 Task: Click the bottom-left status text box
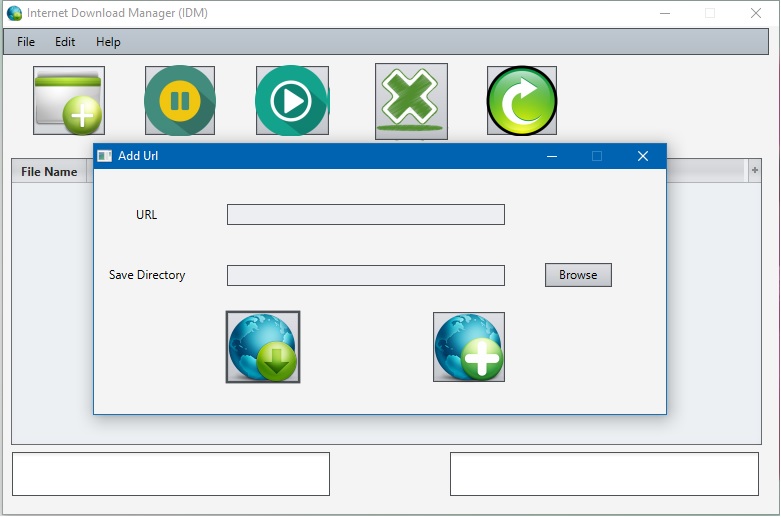click(171, 474)
